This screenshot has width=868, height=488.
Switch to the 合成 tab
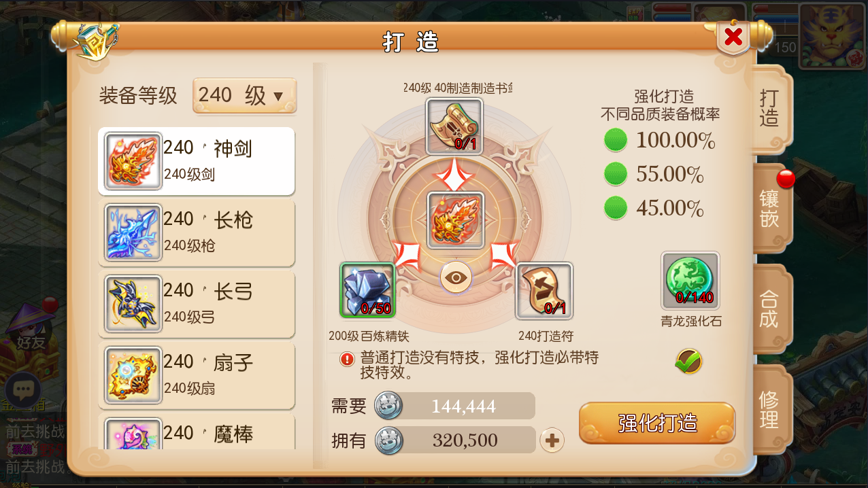(772, 309)
